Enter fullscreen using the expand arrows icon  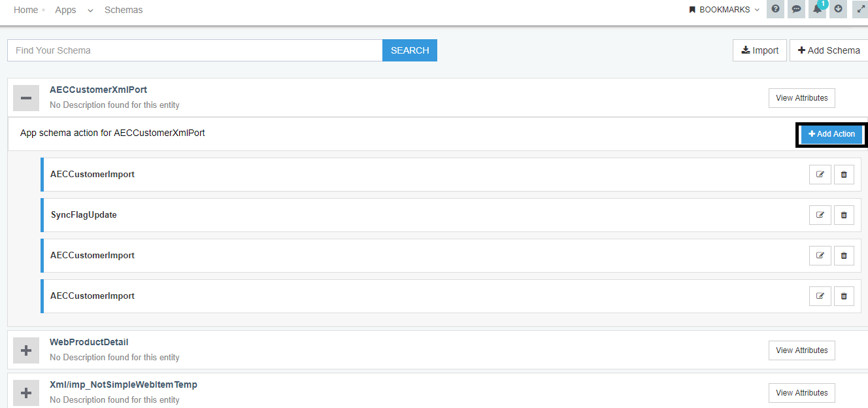click(x=859, y=9)
